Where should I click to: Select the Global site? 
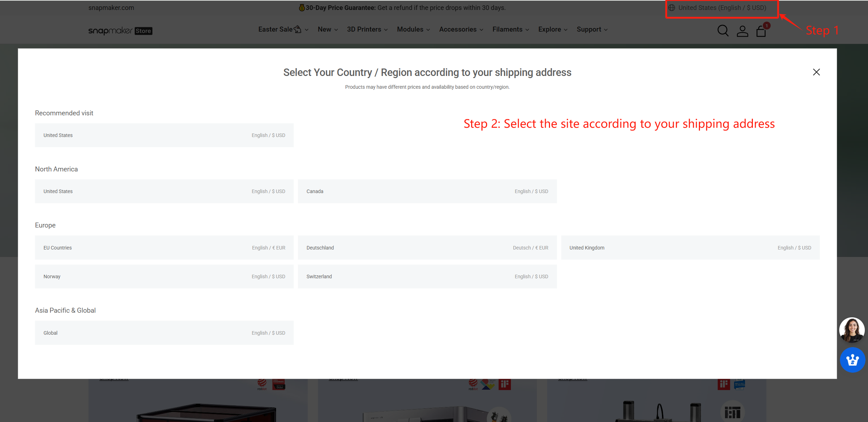coord(164,333)
